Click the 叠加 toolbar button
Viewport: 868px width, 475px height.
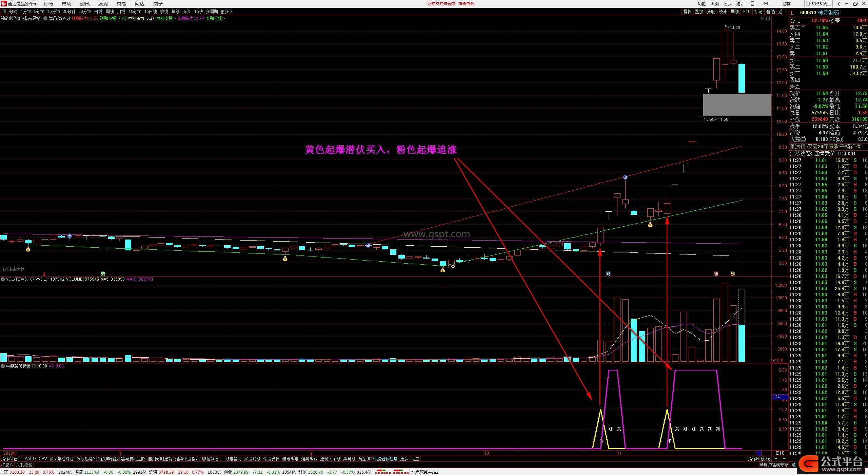699,12
